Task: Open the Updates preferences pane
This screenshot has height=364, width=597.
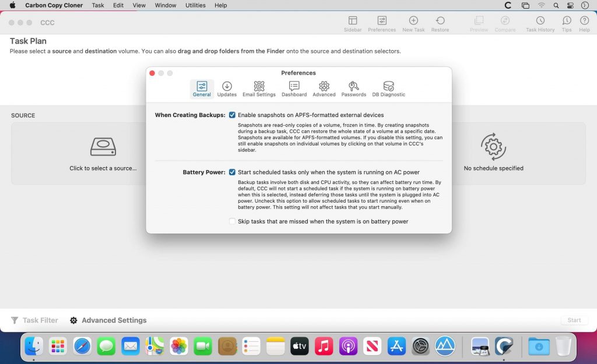Action: [x=227, y=87]
